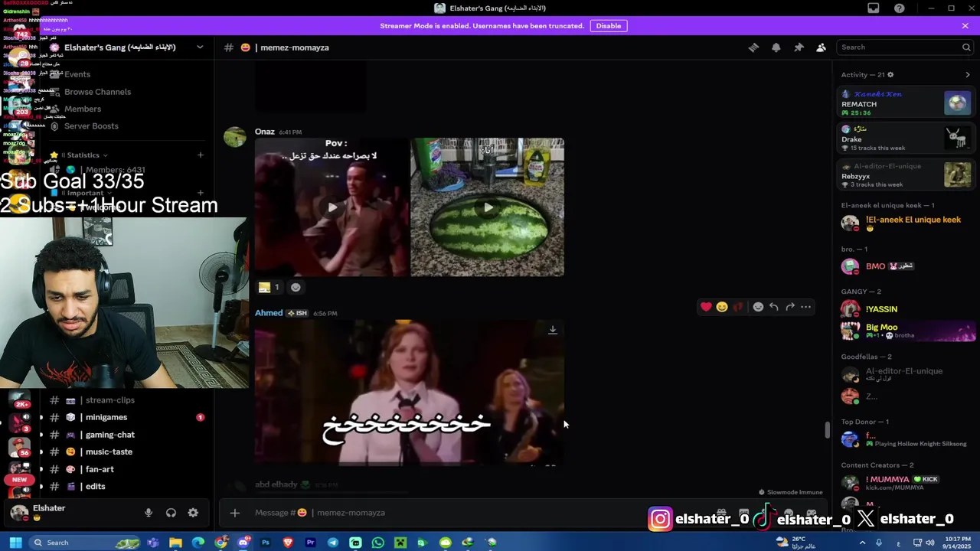The image size is (980, 551).
Task: Toggle the member list icon
Action: (821, 47)
